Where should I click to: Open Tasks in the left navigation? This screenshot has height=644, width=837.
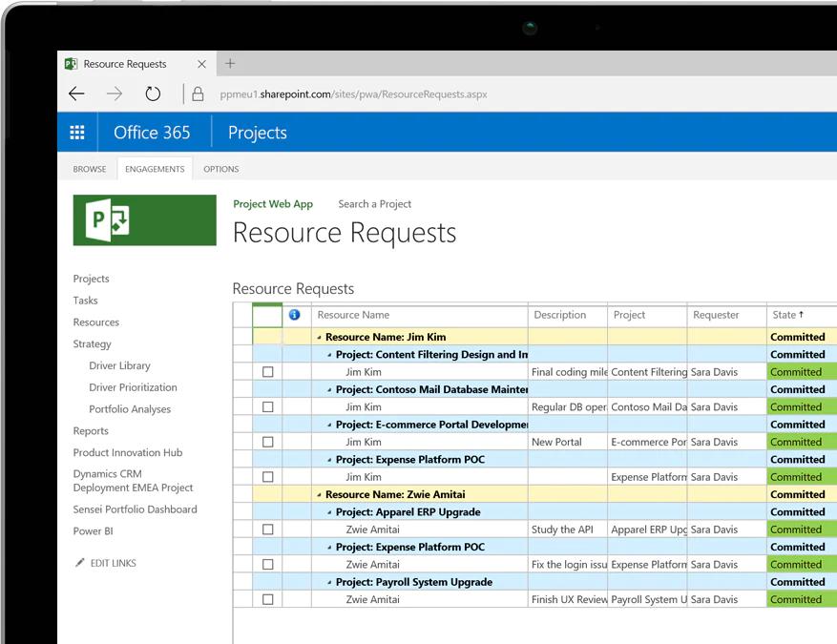(85, 301)
